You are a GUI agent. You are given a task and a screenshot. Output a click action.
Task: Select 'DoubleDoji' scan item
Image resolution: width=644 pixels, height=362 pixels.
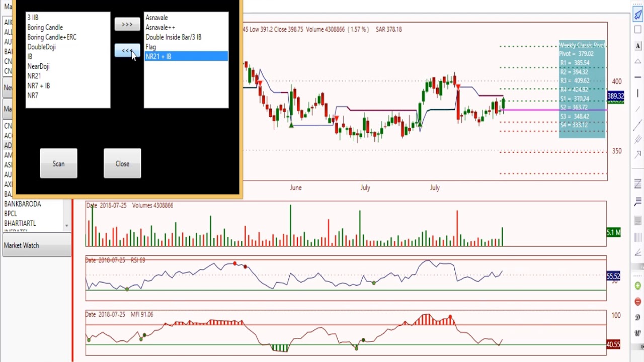pyautogui.click(x=68, y=47)
